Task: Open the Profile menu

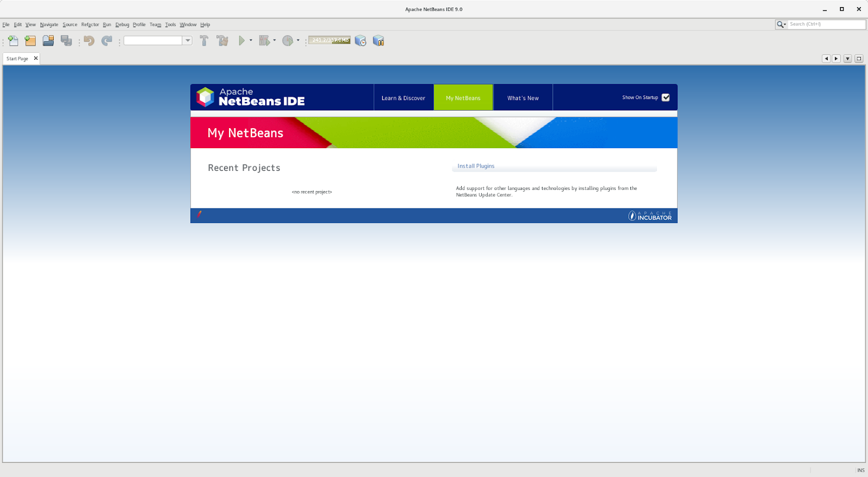Action: point(139,24)
